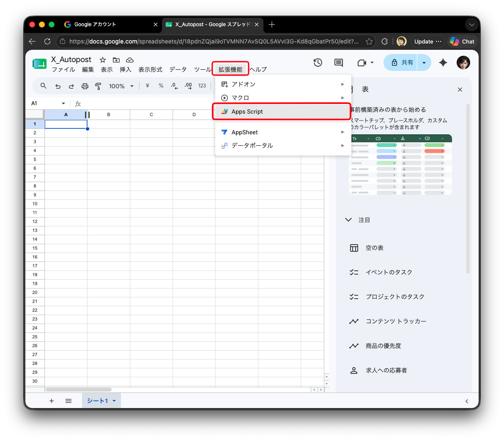Screen dimensions: 504x441
Task: Open the browser extensions puzzle icon
Action: pyautogui.click(x=384, y=41)
